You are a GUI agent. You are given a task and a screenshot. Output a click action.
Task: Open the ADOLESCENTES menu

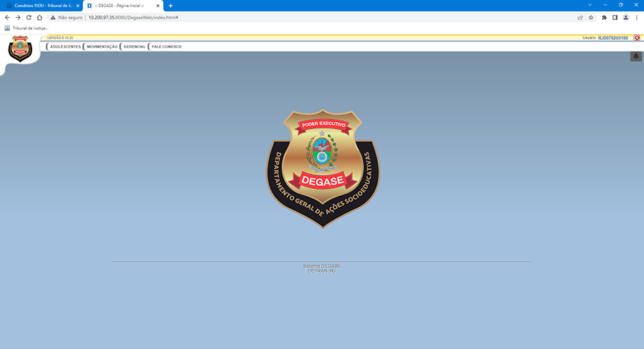[x=65, y=46]
